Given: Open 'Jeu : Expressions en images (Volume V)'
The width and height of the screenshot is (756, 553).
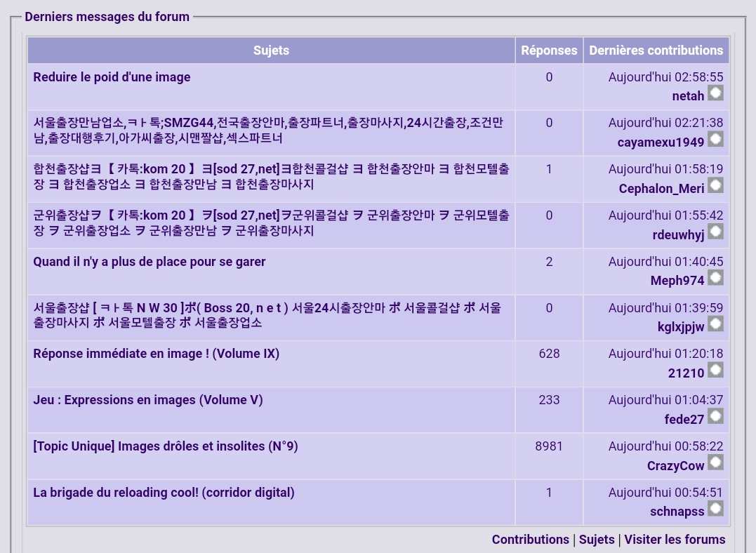Looking at the screenshot, I should click(147, 400).
